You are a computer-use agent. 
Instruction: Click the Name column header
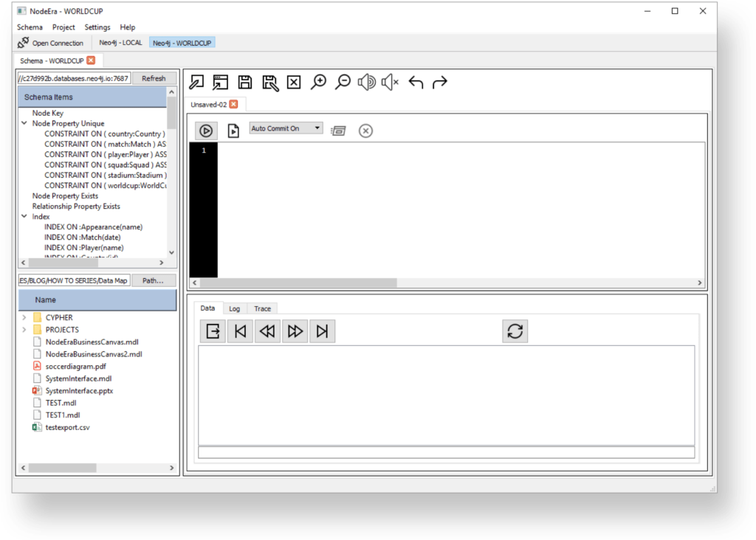pos(97,300)
